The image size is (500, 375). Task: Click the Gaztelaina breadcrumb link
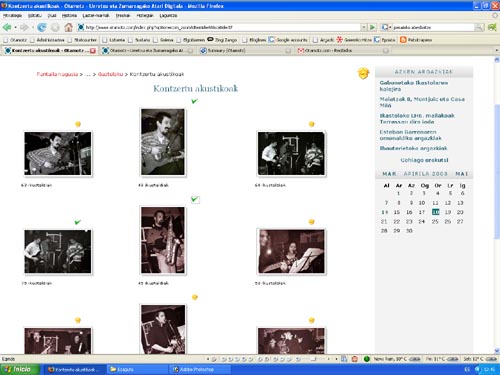point(110,74)
